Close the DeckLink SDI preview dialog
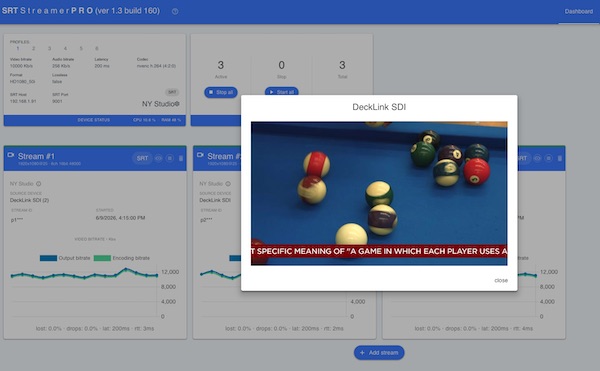The width and height of the screenshot is (600, 371). 501,280
